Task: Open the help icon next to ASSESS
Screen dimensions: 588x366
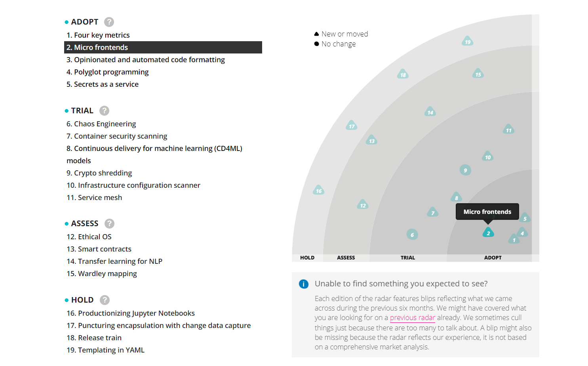Action: [109, 224]
